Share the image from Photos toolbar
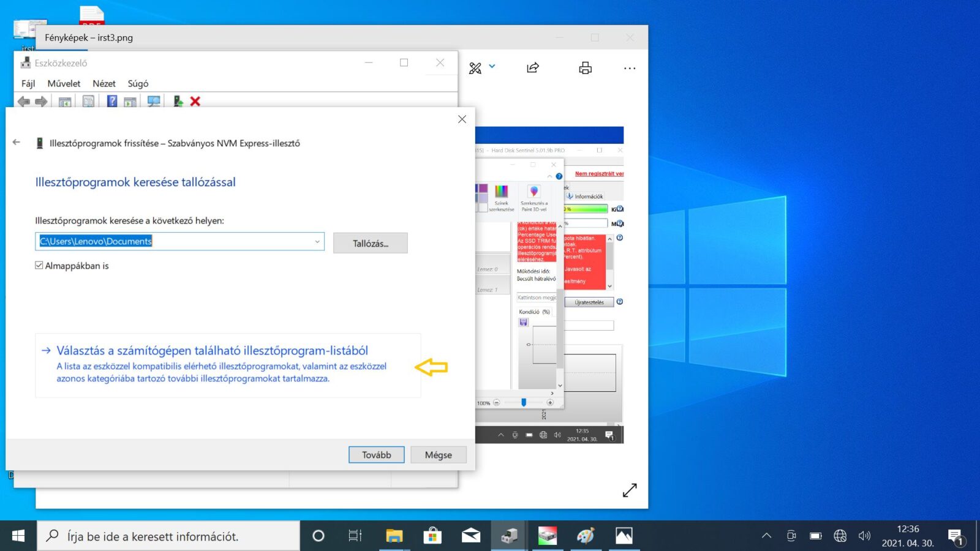This screenshot has width=980, height=551. click(533, 68)
